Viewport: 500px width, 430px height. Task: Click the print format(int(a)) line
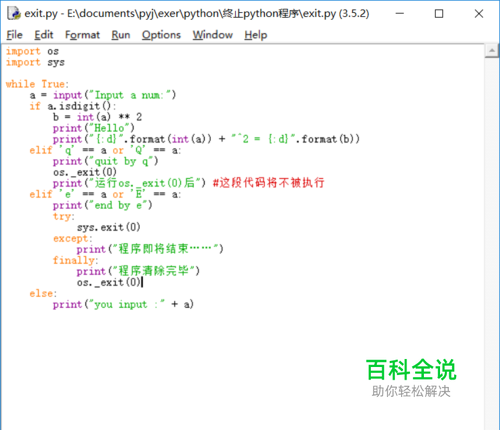[206, 139]
